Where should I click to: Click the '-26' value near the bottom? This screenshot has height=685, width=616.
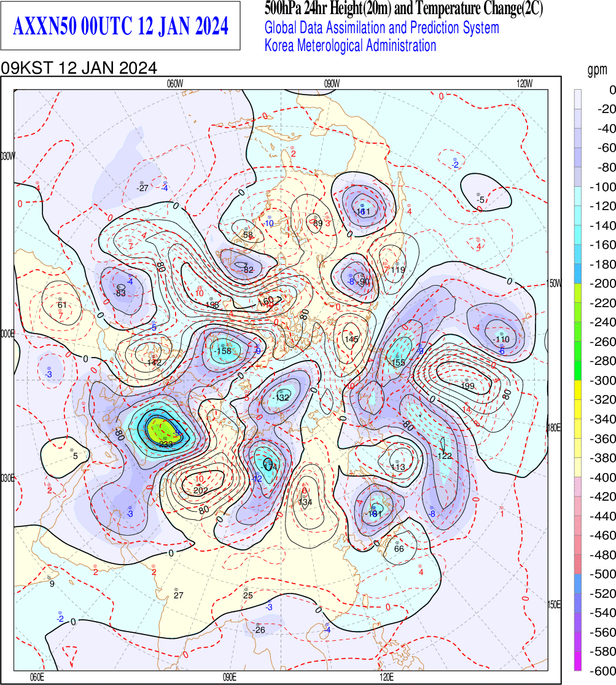pos(259,630)
